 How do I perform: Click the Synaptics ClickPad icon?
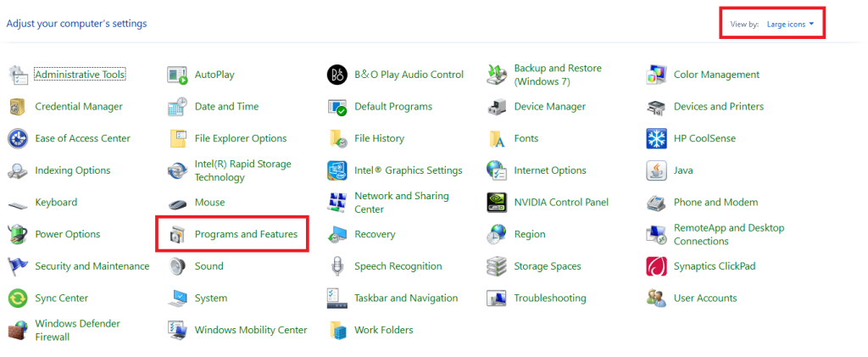[x=656, y=266]
